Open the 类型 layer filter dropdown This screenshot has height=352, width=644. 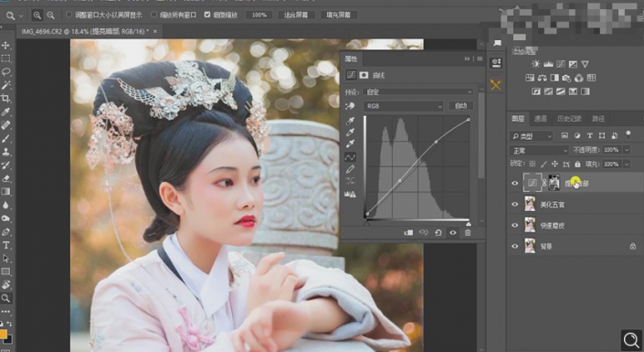pos(532,135)
